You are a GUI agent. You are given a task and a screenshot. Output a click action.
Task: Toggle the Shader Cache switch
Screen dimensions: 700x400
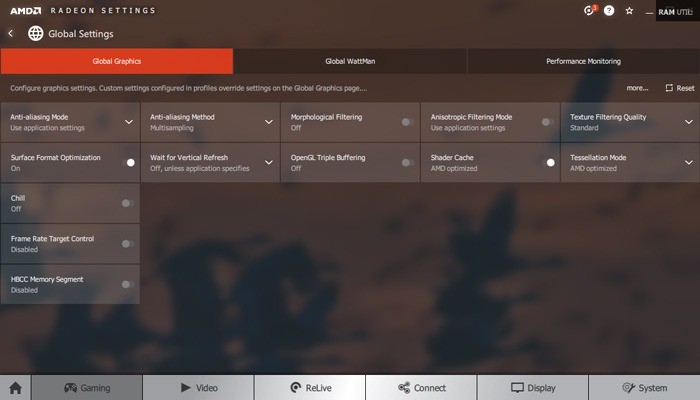pos(549,162)
